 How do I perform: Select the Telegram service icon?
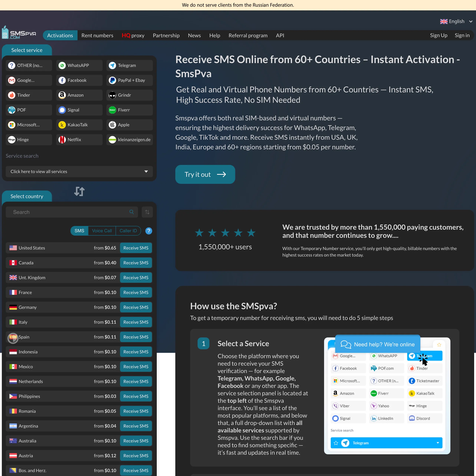click(112, 65)
